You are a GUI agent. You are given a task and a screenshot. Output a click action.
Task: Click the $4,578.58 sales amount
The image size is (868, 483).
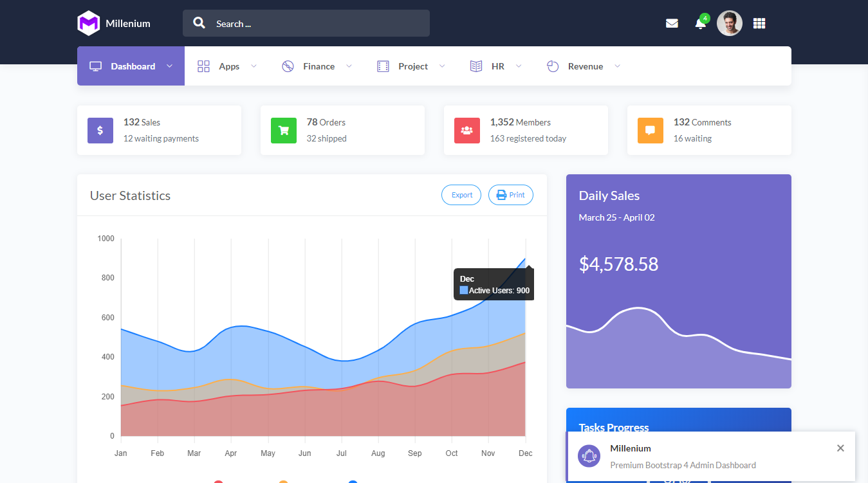619,264
